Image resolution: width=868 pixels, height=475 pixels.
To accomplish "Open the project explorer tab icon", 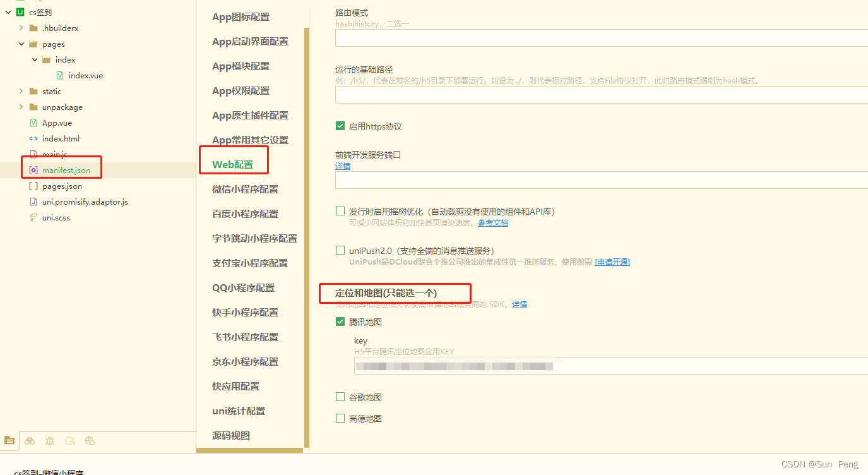I will tap(9, 441).
